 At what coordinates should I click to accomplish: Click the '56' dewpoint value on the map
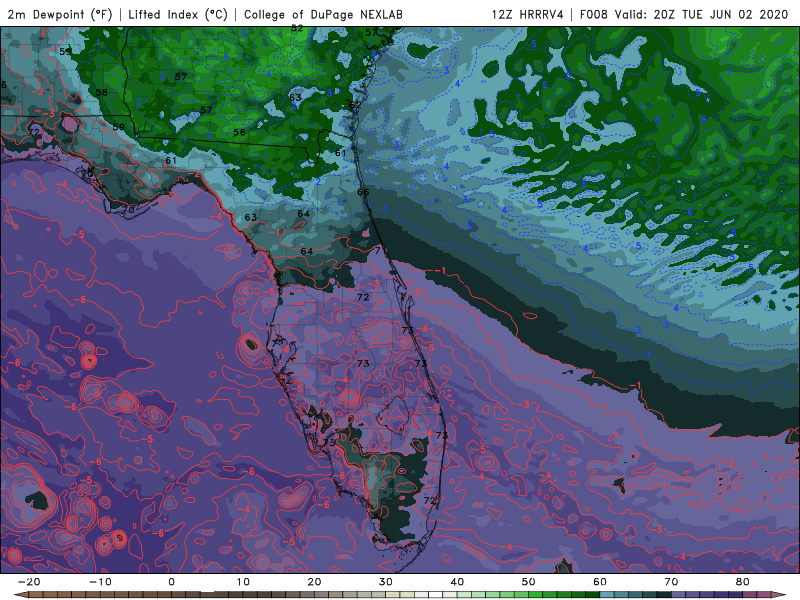coord(239,132)
